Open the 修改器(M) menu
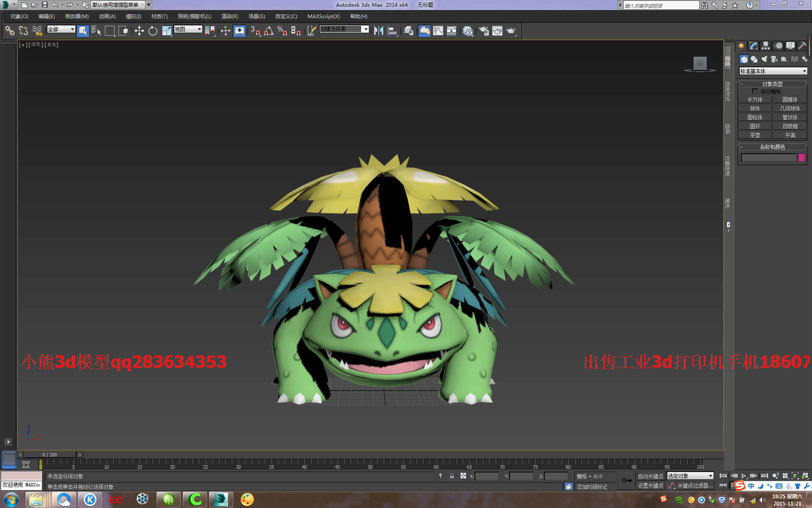Viewport: 812px width, 508px height. [77, 17]
